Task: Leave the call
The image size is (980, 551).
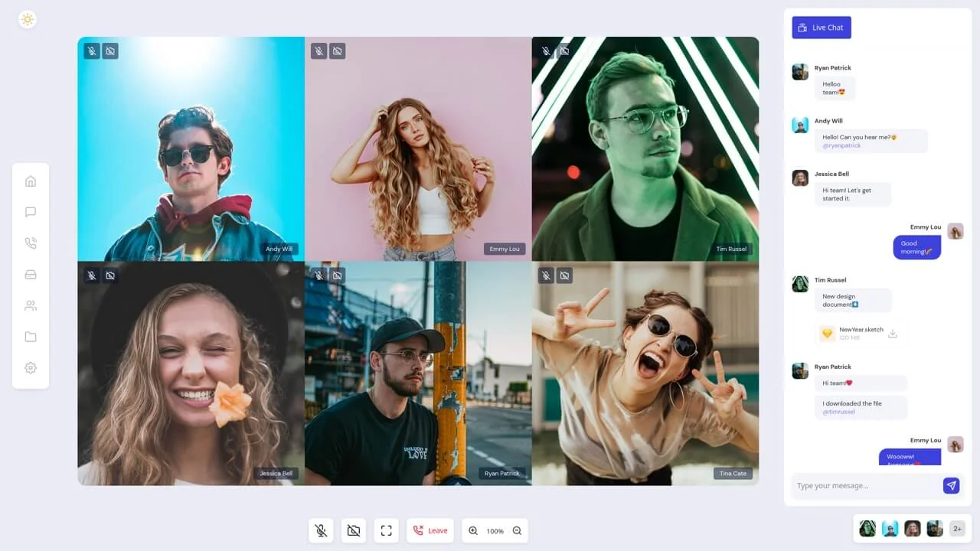Action: (x=430, y=530)
